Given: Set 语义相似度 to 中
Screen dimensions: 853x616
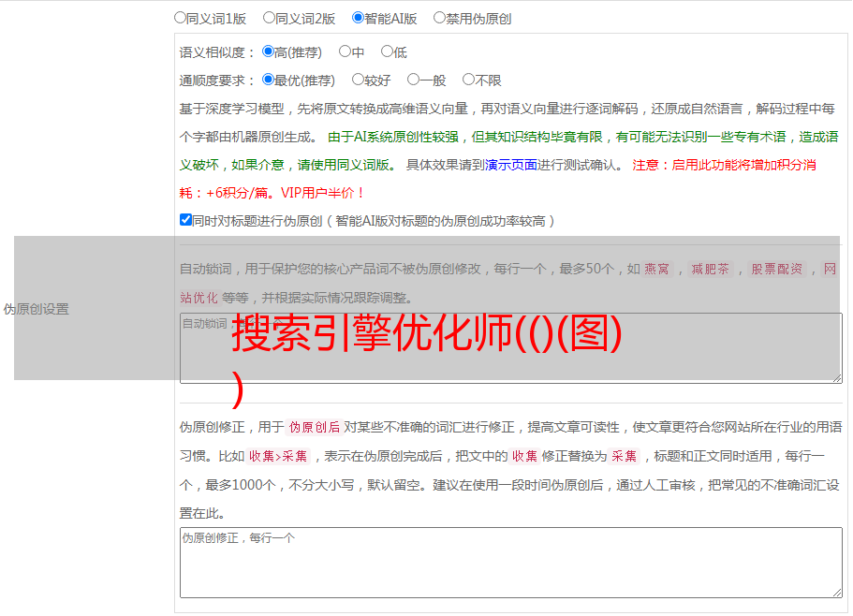Looking at the screenshot, I should pos(345,51).
